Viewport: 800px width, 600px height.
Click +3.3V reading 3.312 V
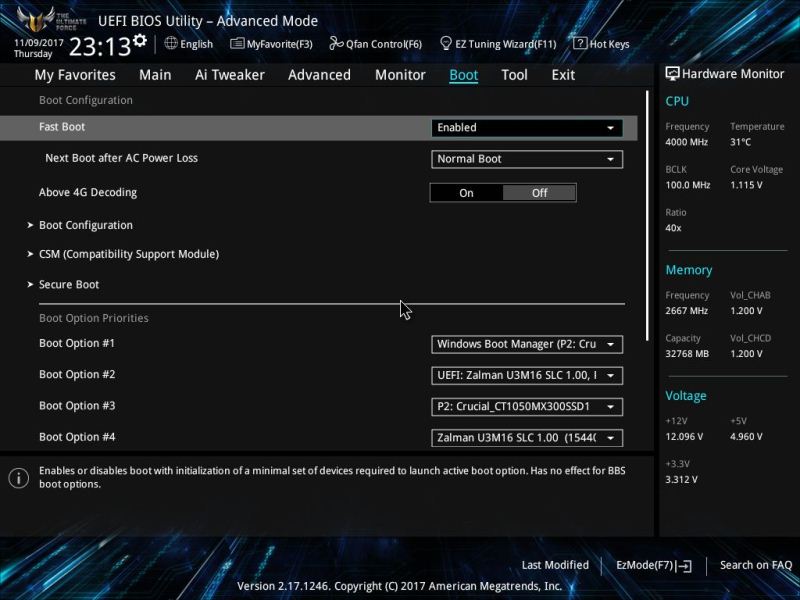click(681, 480)
